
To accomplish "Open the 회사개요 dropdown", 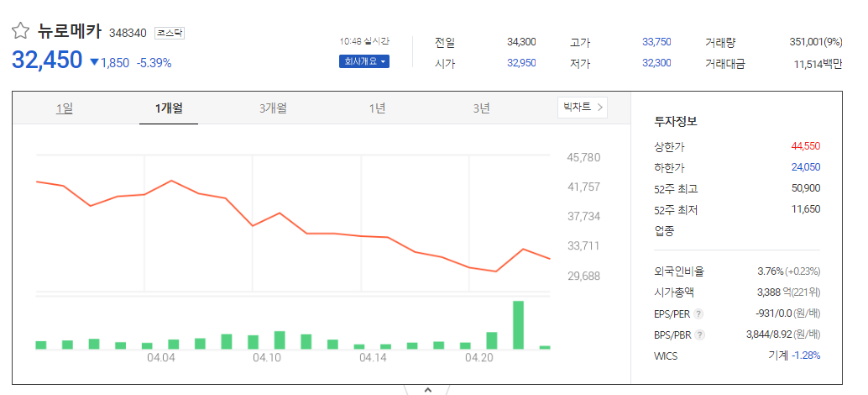I will click(x=364, y=61).
